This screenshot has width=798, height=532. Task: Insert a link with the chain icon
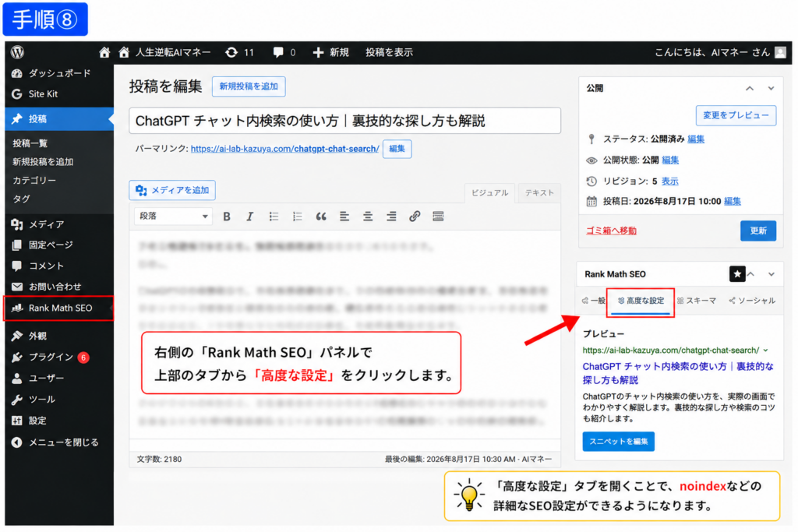[415, 217]
